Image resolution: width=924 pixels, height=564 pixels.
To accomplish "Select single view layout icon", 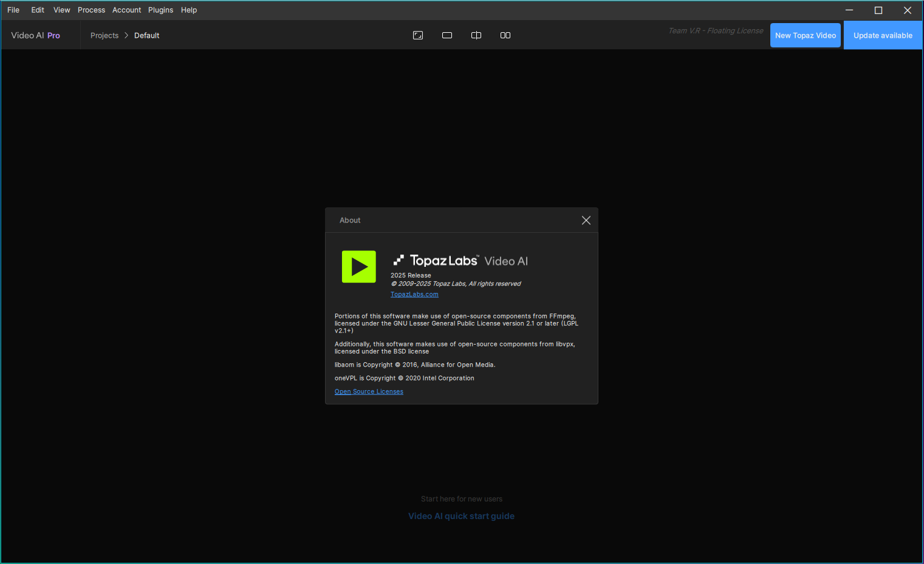I will tap(447, 35).
